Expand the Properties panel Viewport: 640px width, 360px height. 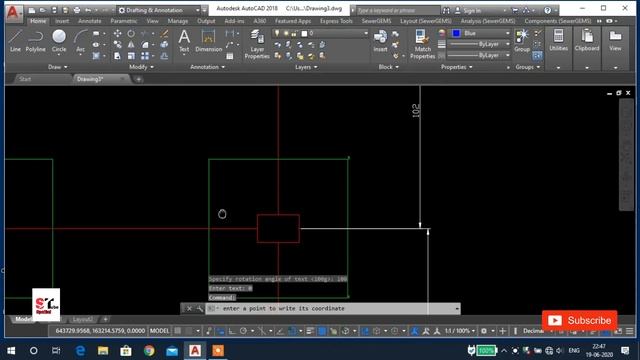(456, 67)
